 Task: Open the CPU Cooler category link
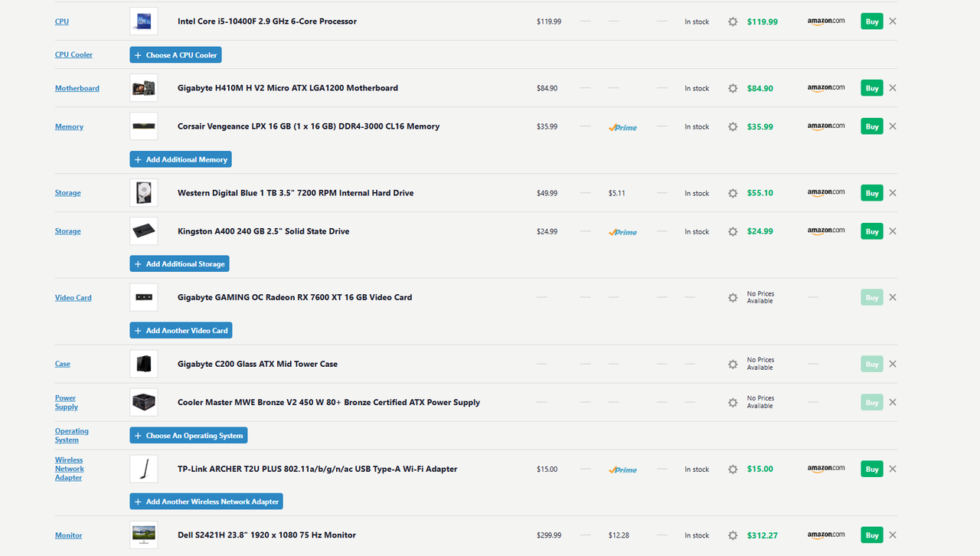pyautogui.click(x=73, y=55)
